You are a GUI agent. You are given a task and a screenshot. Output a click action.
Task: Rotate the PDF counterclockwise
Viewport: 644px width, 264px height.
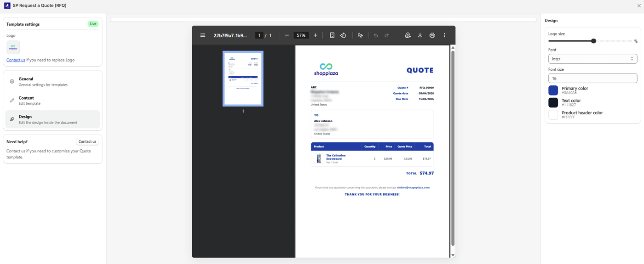(343, 35)
